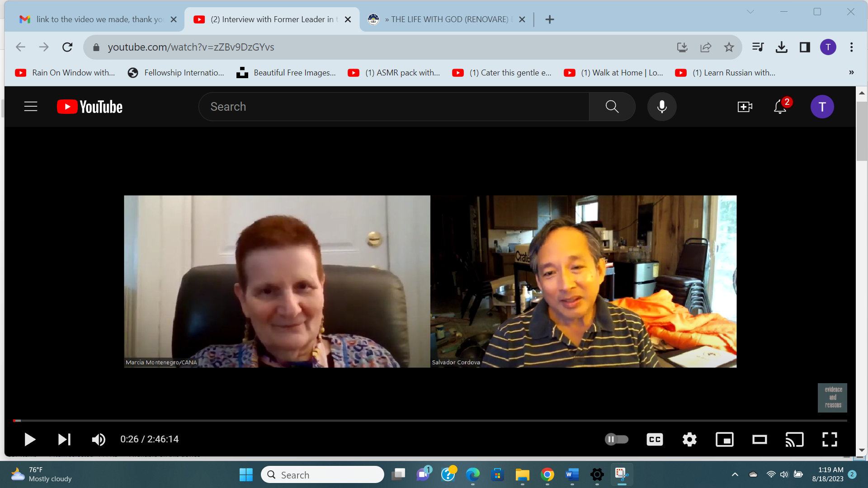Enable miniplayer mode
The width and height of the screenshot is (868, 488).
coord(724,439)
